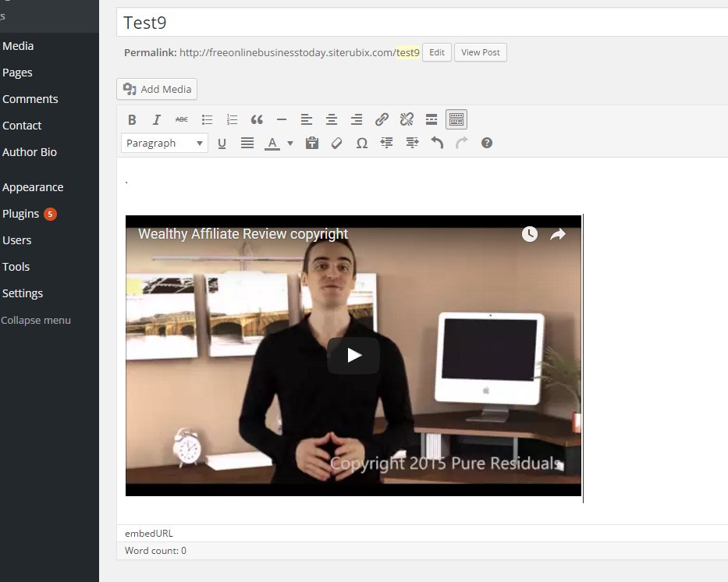728x582 pixels.
Task: Apply blockquote formatting
Action: pyautogui.click(x=257, y=119)
